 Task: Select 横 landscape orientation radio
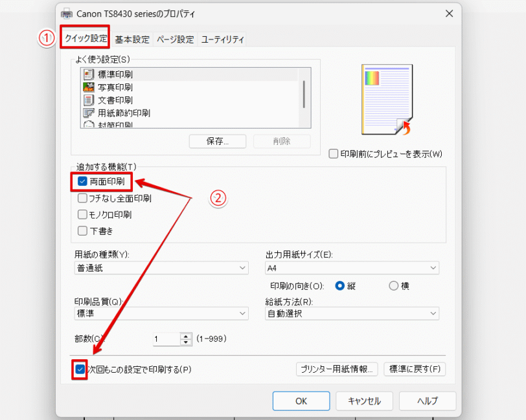coord(393,286)
